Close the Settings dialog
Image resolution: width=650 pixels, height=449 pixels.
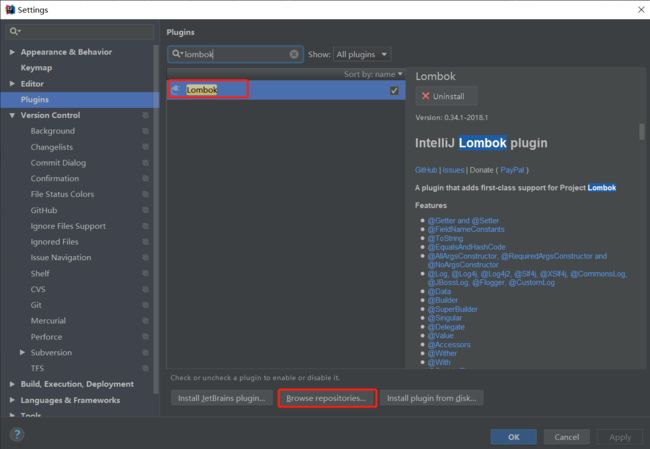(641, 10)
